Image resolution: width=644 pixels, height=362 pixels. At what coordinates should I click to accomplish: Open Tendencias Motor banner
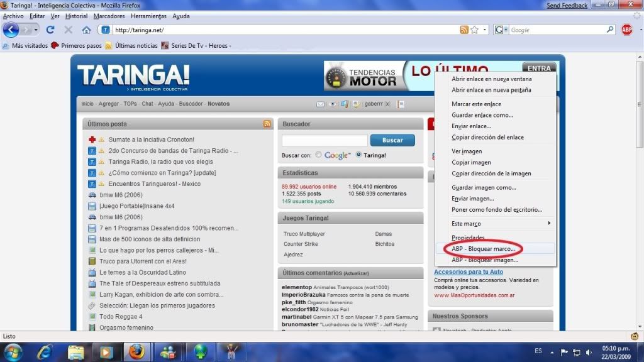(365, 76)
